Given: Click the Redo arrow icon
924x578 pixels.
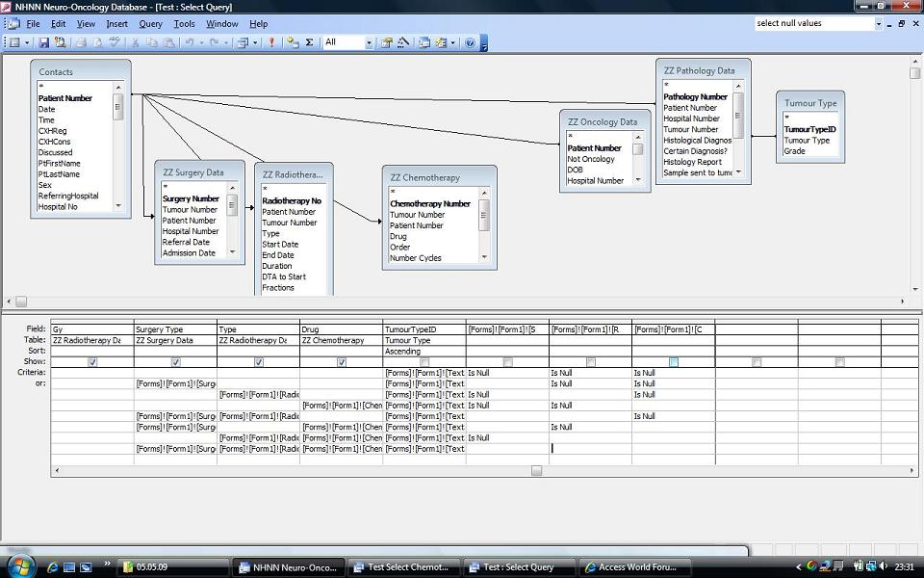Looking at the screenshot, I should [x=215, y=42].
